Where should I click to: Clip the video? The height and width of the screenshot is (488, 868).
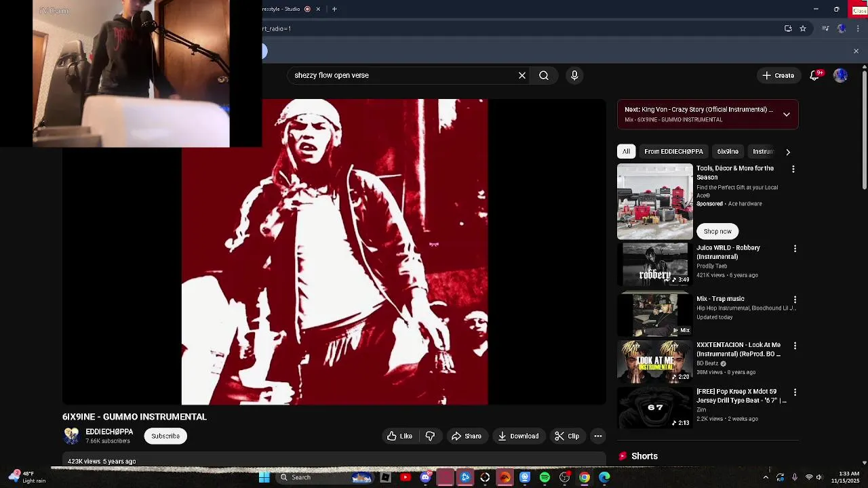pos(567,436)
